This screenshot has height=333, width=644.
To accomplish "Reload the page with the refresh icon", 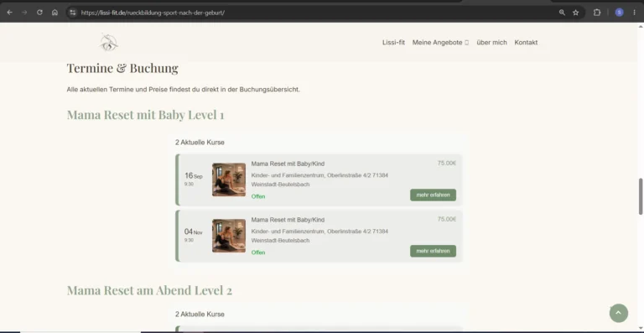I will (39, 13).
